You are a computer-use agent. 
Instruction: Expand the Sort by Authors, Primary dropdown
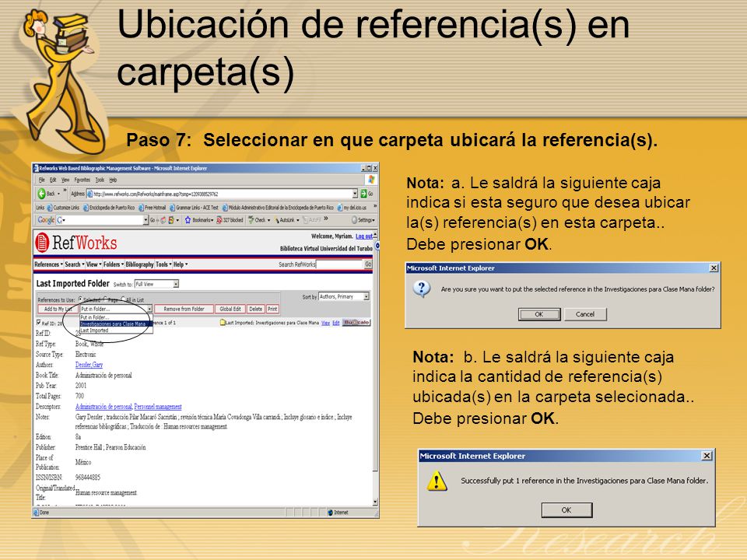366,296
